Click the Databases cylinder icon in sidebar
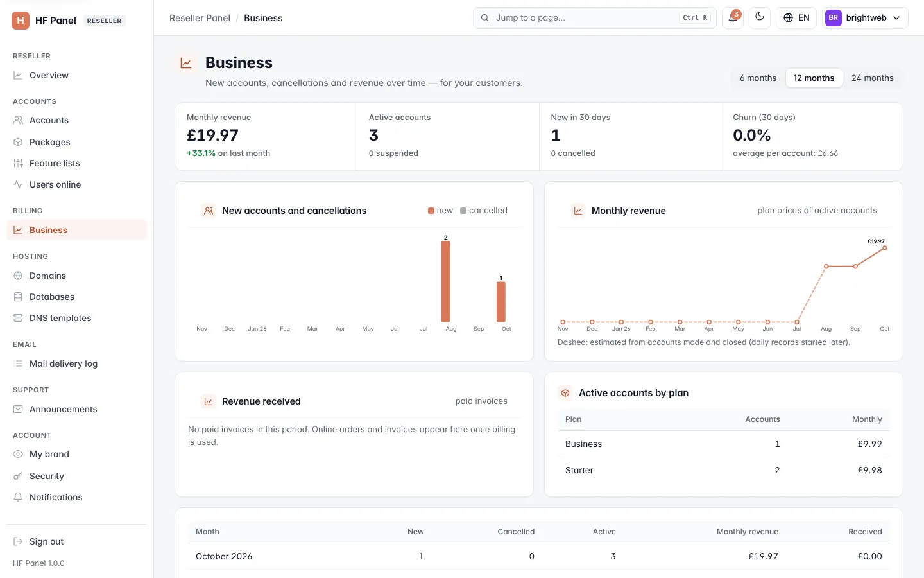 pyautogui.click(x=18, y=297)
